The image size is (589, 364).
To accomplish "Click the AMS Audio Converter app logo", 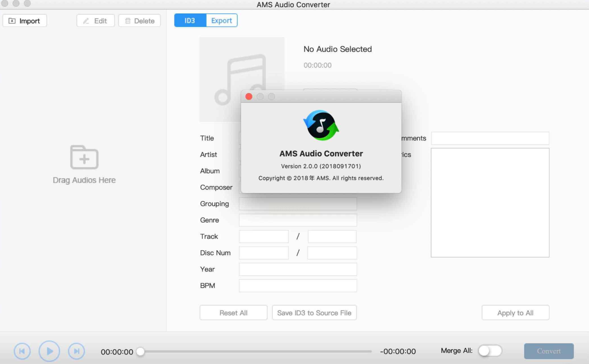I will tap(321, 125).
